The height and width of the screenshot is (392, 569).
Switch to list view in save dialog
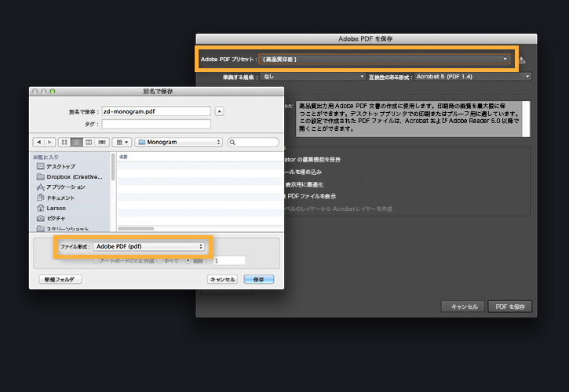click(77, 142)
